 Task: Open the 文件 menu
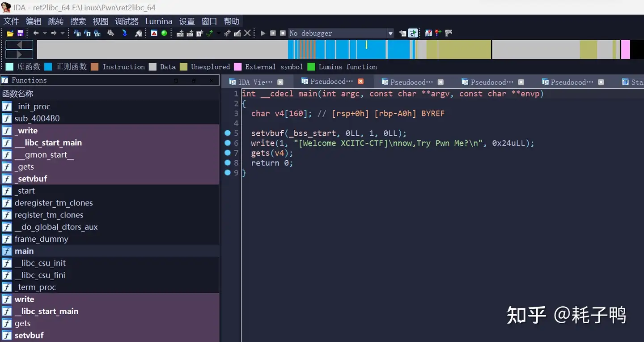pos(12,21)
